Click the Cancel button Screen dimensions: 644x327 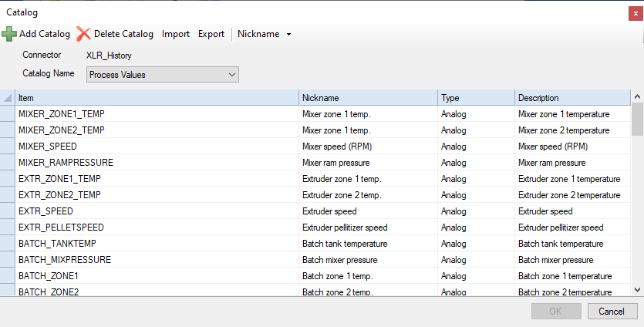pos(611,312)
